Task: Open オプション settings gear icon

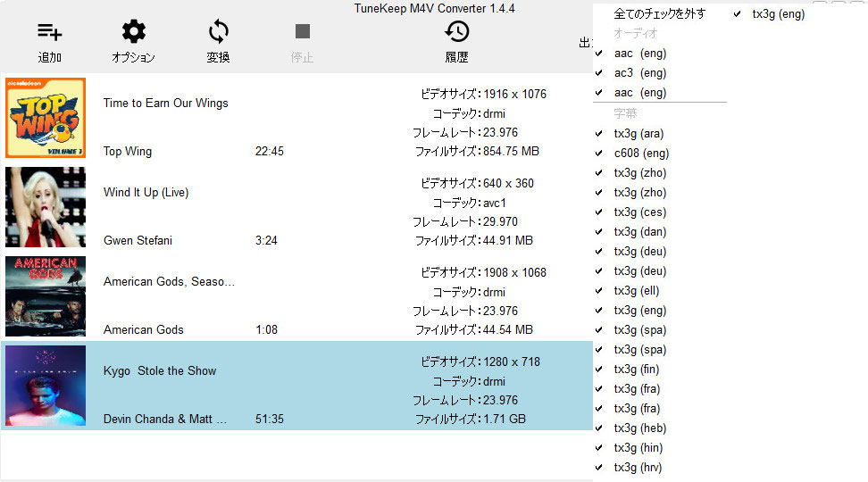Action: [133, 31]
